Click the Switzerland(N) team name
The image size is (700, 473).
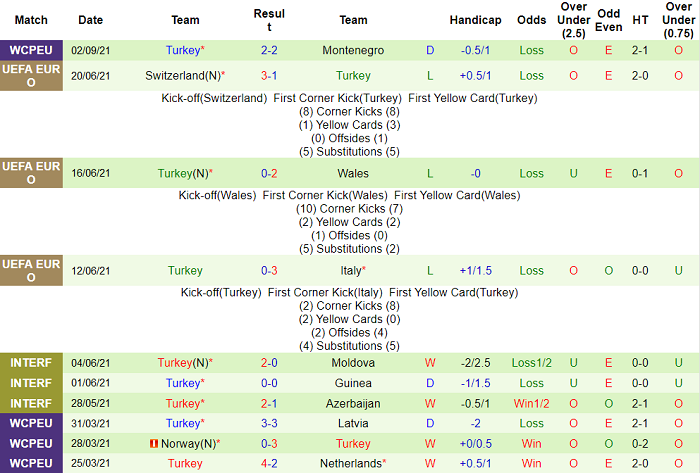click(186, 75)
